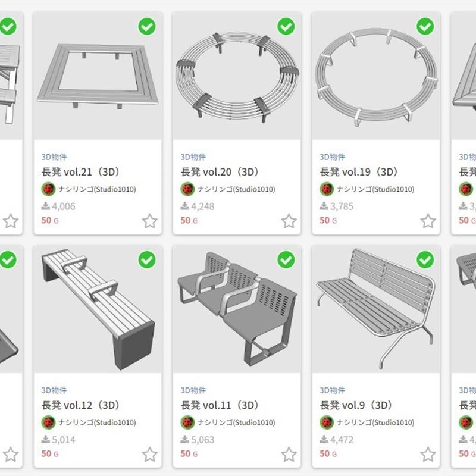The image size is (476, 476).
Task: Star the 長凳 vol.20 item
Action: coord(289,221)
